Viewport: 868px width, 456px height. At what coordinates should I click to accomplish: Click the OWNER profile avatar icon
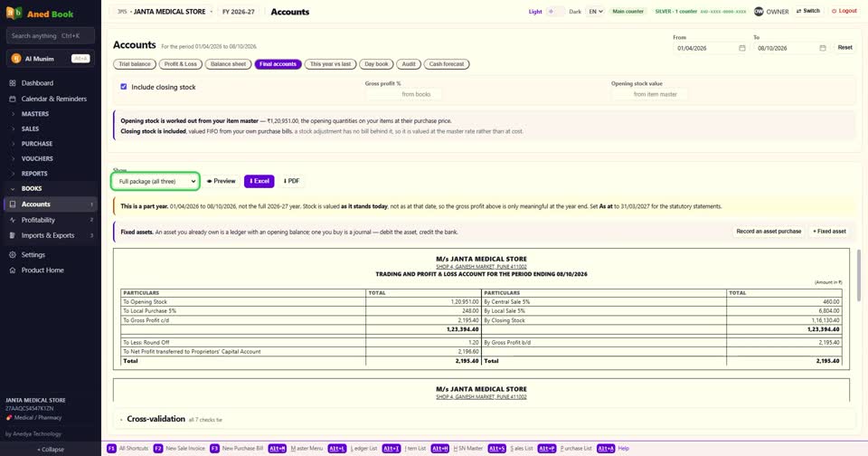(x=759, y=12)
